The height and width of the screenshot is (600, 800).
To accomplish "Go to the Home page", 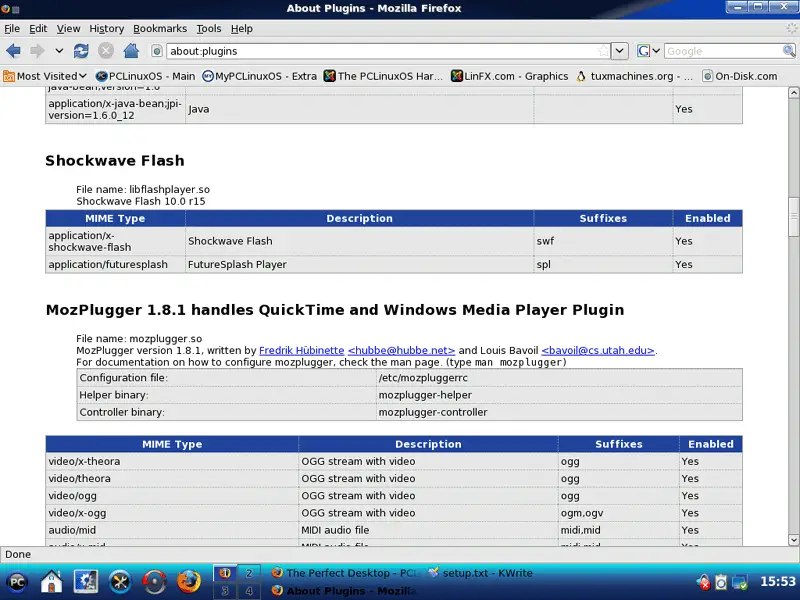I will click(131, 51).
